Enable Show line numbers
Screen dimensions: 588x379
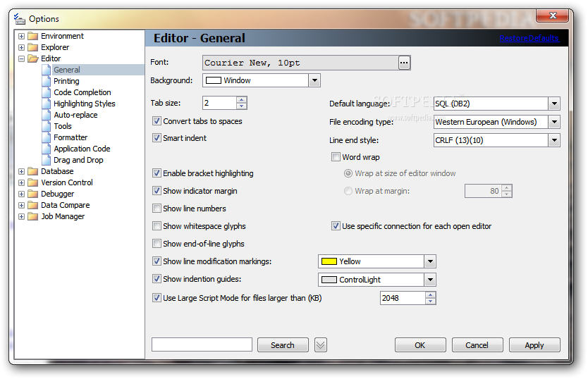157,209
